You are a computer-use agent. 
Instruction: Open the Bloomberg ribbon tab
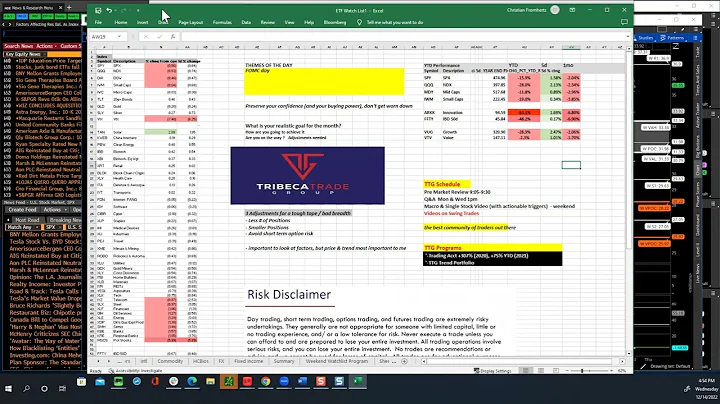pos(335,22)
